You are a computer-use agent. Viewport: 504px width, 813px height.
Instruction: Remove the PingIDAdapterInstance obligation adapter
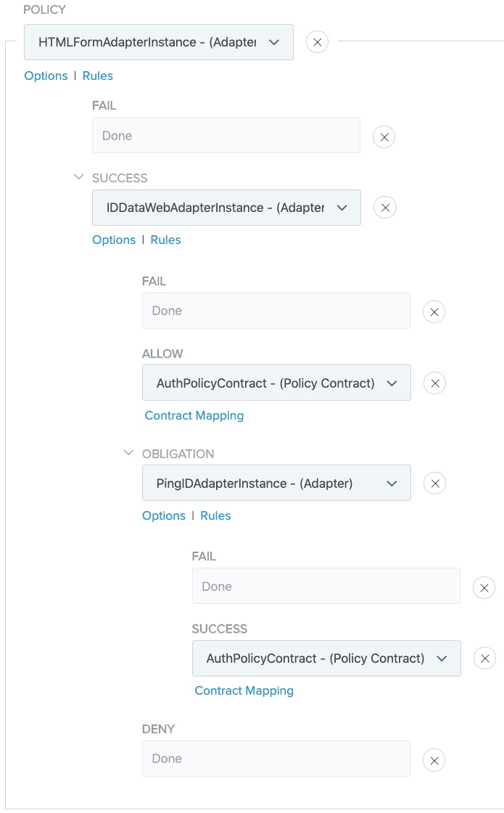click(434, 483)
